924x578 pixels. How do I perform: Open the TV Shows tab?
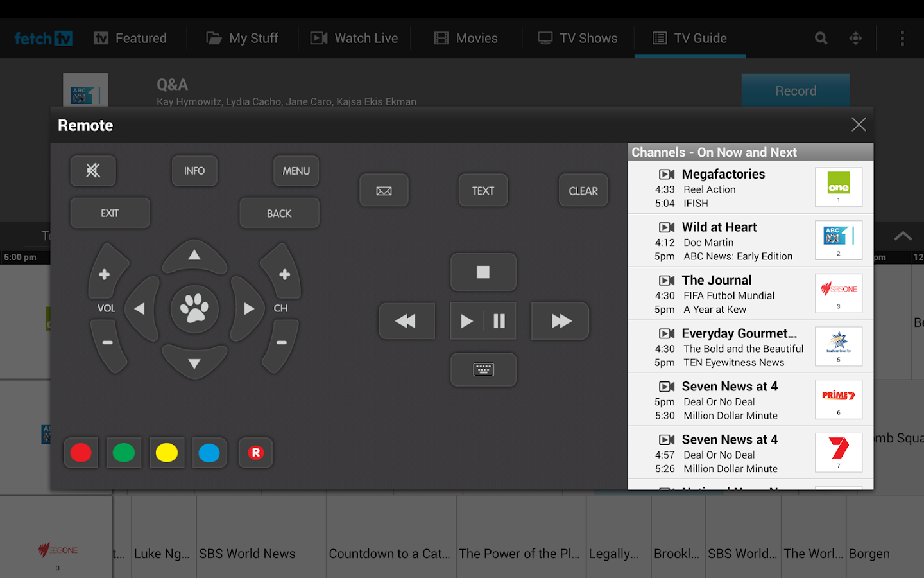577,38
